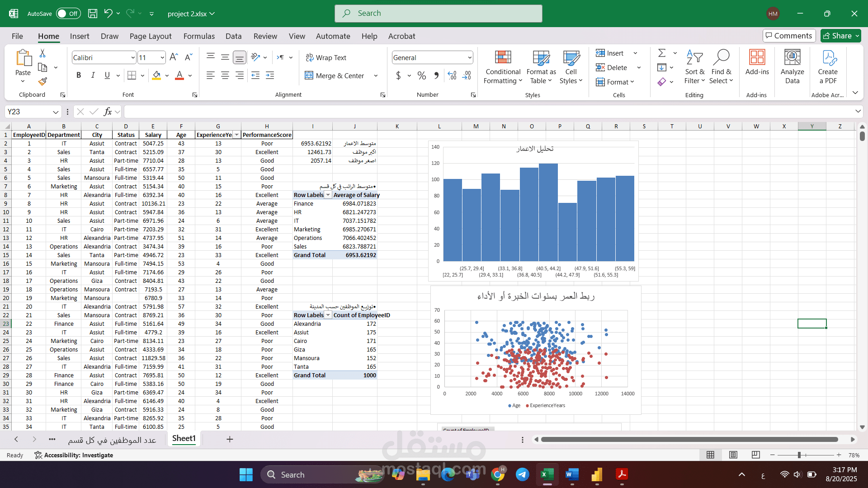Open the ExperienceYears column filter
Screen dimensions: 868x488
236,135
